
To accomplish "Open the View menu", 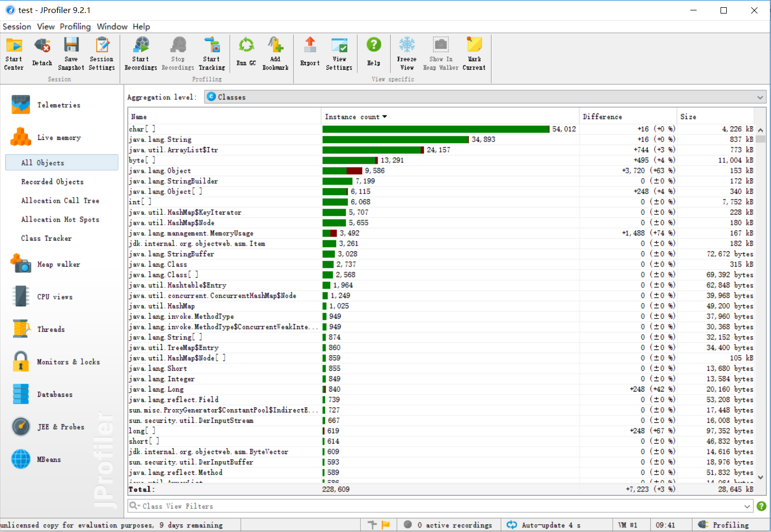I will (46, 27).
